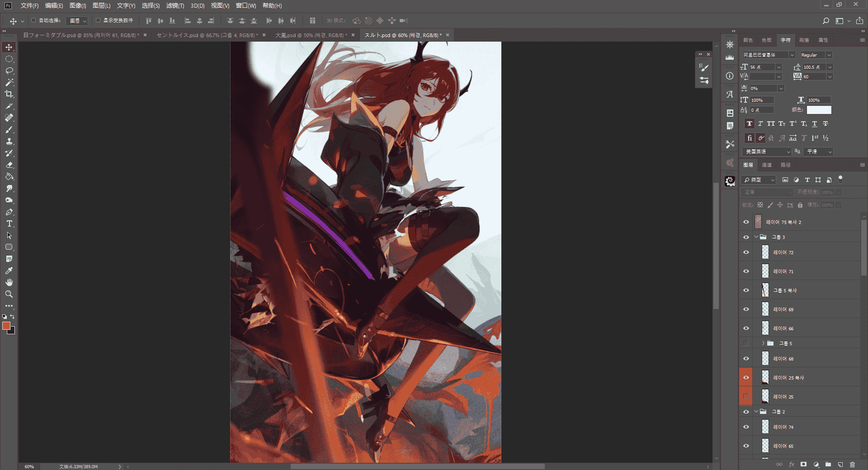Screen dimensions: 868x470
Task: Select the Clone Stamp tool
Action: (9, 142)
